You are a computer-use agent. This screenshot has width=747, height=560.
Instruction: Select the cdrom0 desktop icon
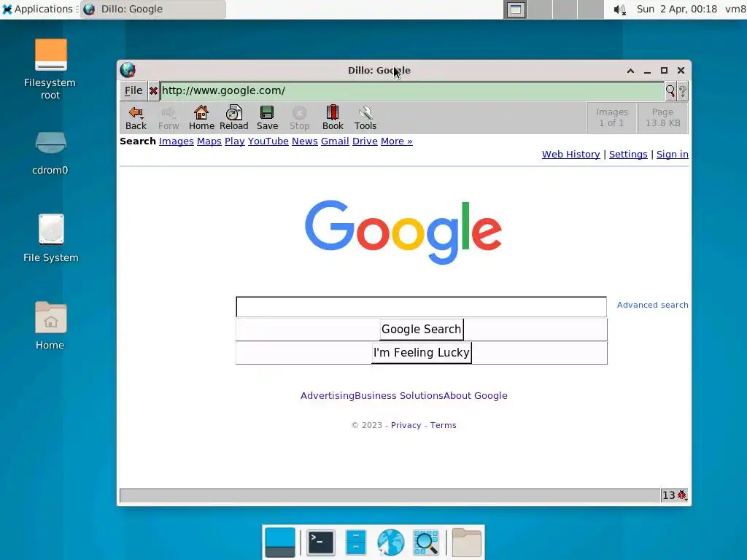(x=50, y=152)
